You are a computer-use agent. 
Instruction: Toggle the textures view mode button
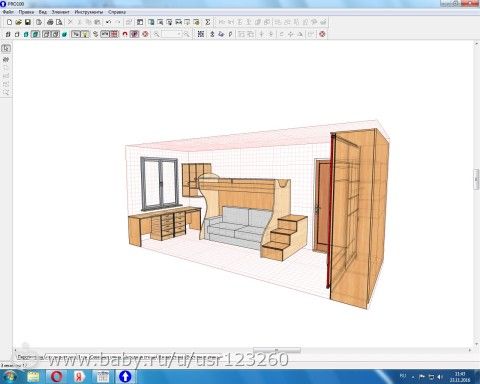pyautogui.click(x=35, y=34)
